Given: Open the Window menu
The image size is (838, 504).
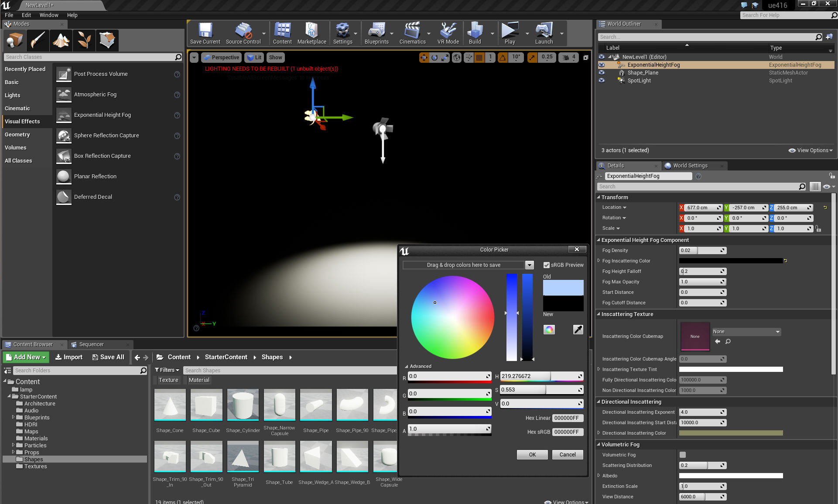Looking at the screenshot, I should click(x=48, y=15).
